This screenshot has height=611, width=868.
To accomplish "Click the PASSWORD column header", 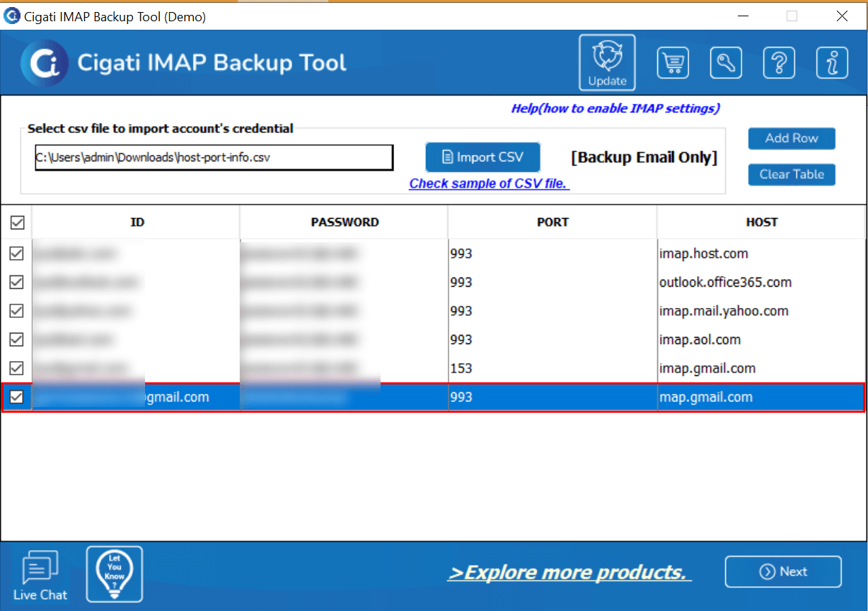I will click(x=345, y=222).
